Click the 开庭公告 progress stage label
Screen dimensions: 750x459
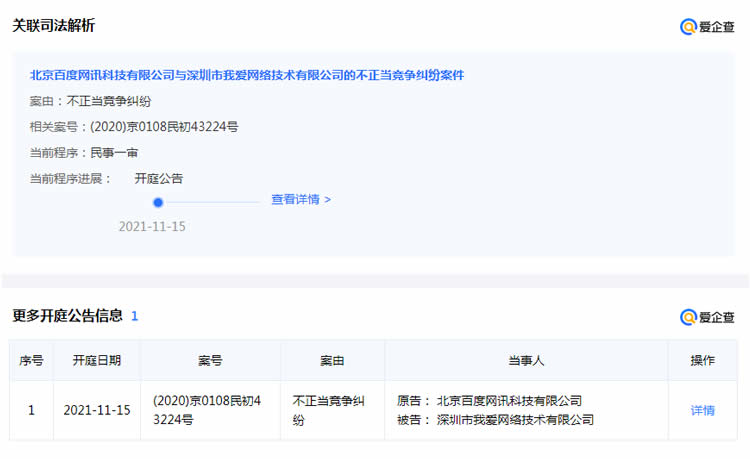point(159,179)
